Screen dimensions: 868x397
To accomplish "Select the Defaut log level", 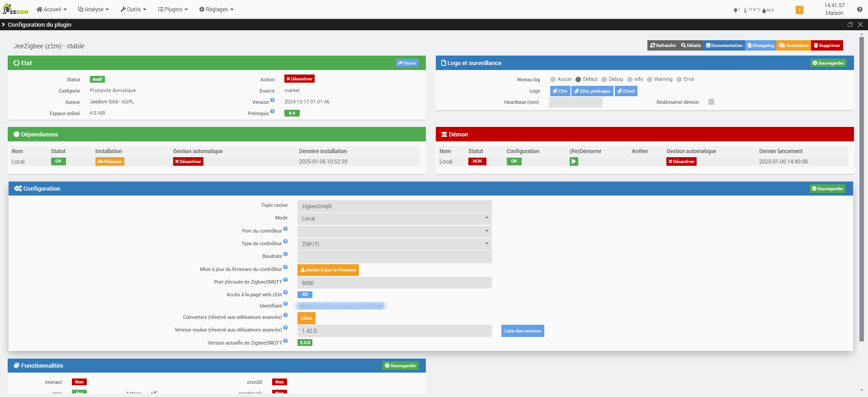I will click(x=578, y=79).
